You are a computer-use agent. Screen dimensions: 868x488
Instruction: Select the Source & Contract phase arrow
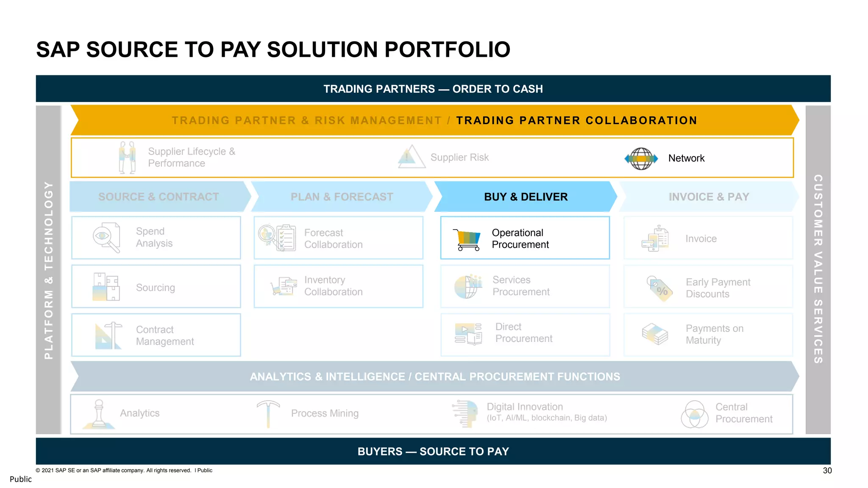coord(160,197)
